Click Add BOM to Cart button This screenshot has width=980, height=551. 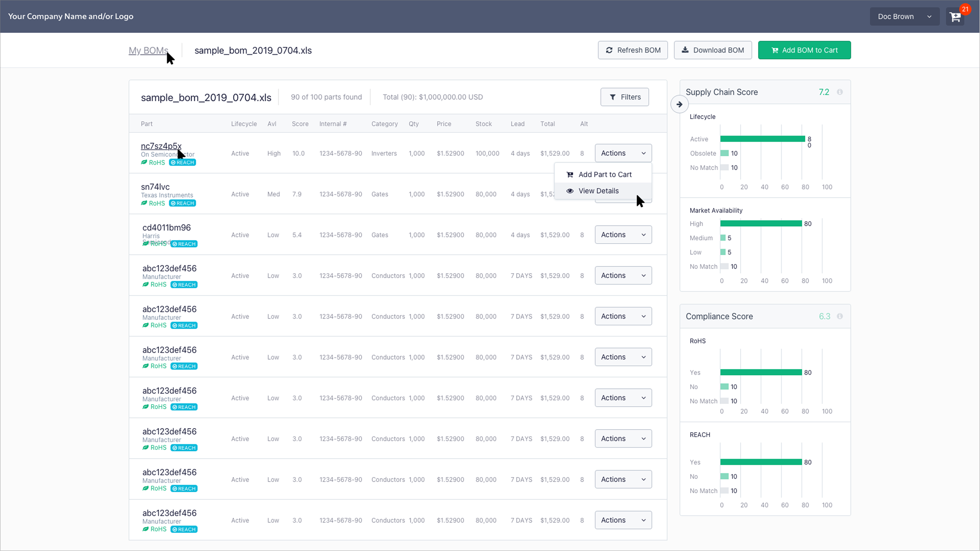tap(804, 50)
